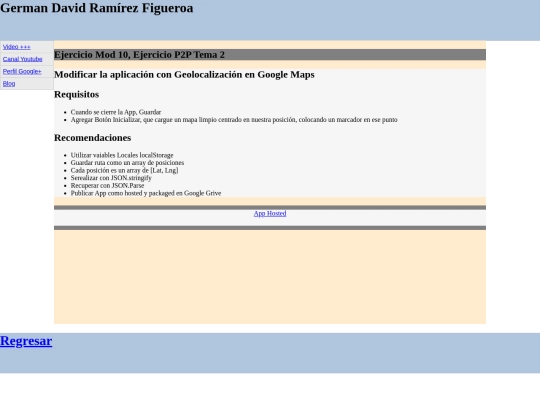
Task: Click bullet Cada posición es un array
Action: 124,170
